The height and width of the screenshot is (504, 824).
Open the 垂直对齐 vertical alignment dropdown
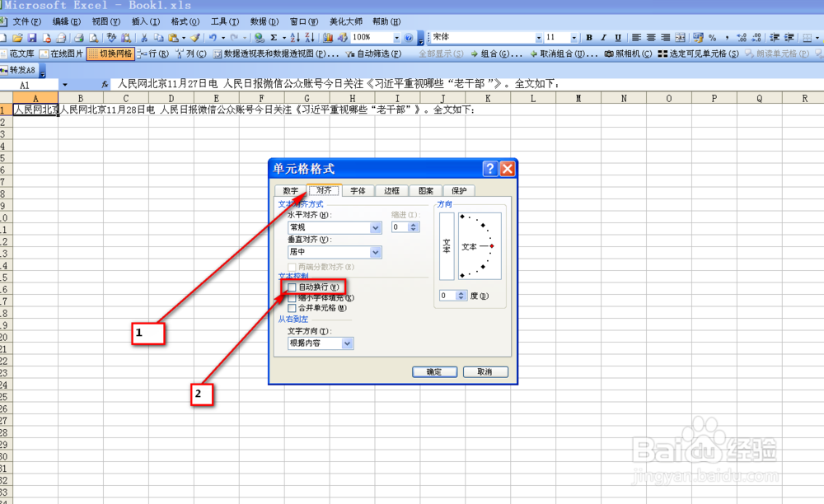click(375, 252)
